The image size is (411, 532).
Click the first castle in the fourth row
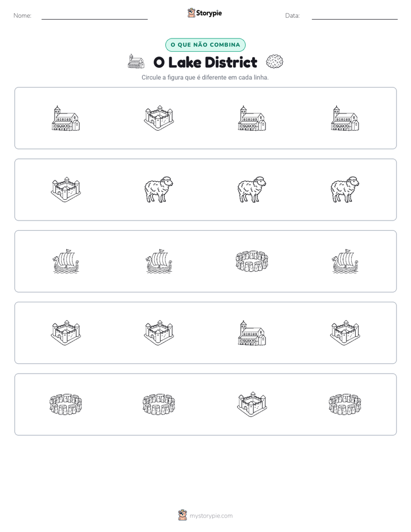(x=66, y=333)
